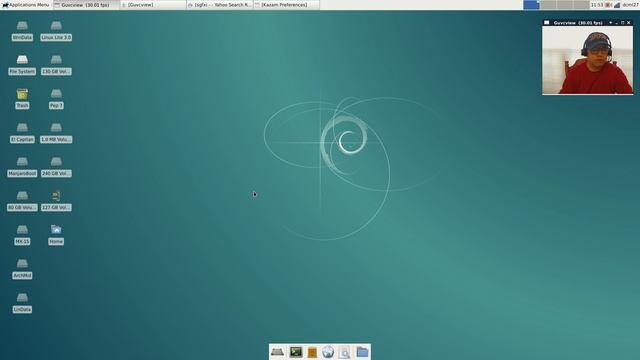Image resolution: width=640 pixels, height=360 pixels.
Task: Open the Guvcview window menu icon in its title bar
Action: (x=547, y=23)
